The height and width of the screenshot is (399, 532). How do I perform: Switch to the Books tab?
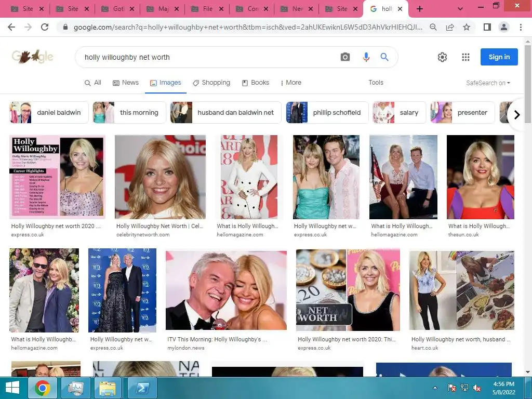[x=256, y=83]
